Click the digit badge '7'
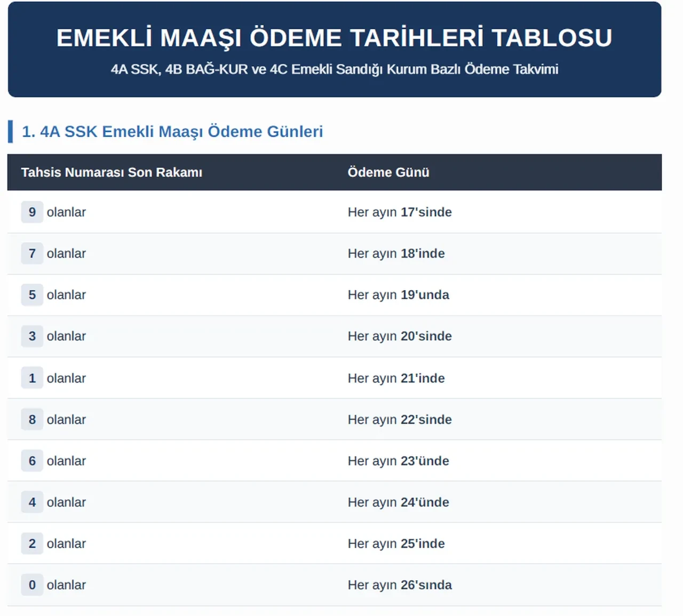Image resolution: width=683 pixels, height=616 pixels. 32,253
